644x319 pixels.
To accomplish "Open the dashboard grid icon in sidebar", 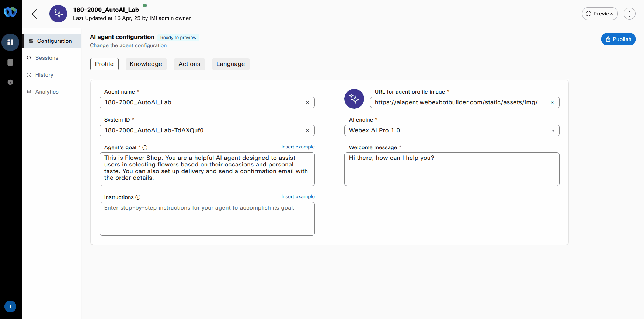I will (10, 42).
